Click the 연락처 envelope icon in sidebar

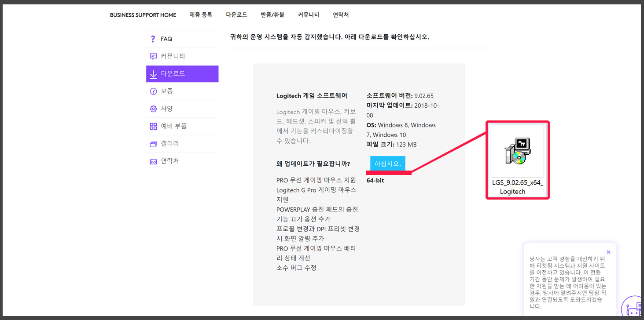pyautogui.click(x=153, y=161)
